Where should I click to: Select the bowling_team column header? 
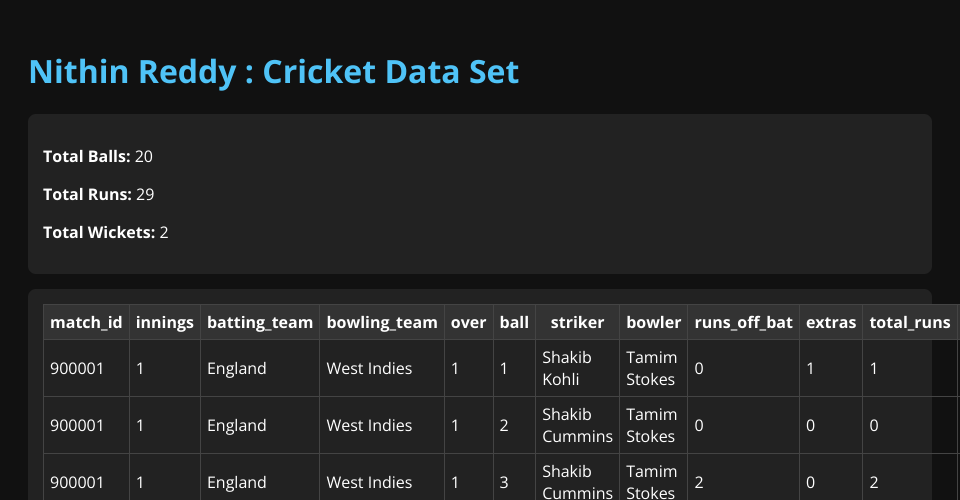382,322
